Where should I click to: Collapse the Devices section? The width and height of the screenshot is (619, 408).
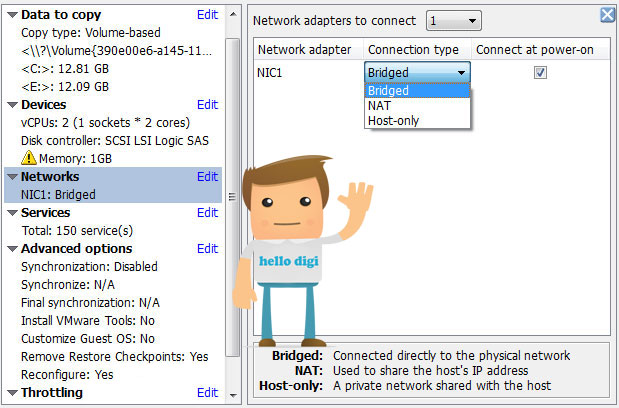13,105
